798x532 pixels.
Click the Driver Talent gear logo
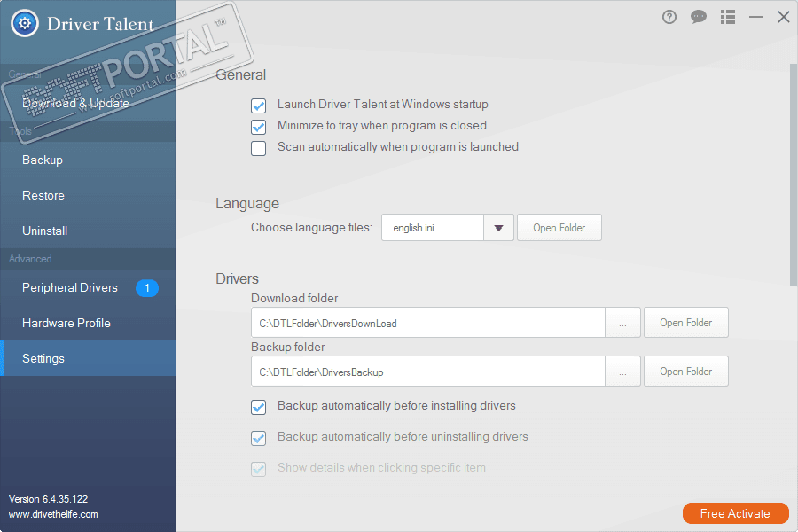pos(25,23)
